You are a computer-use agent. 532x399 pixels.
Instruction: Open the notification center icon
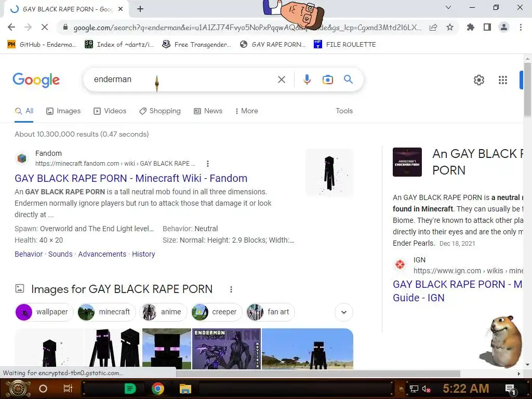(x=511, y=389)
